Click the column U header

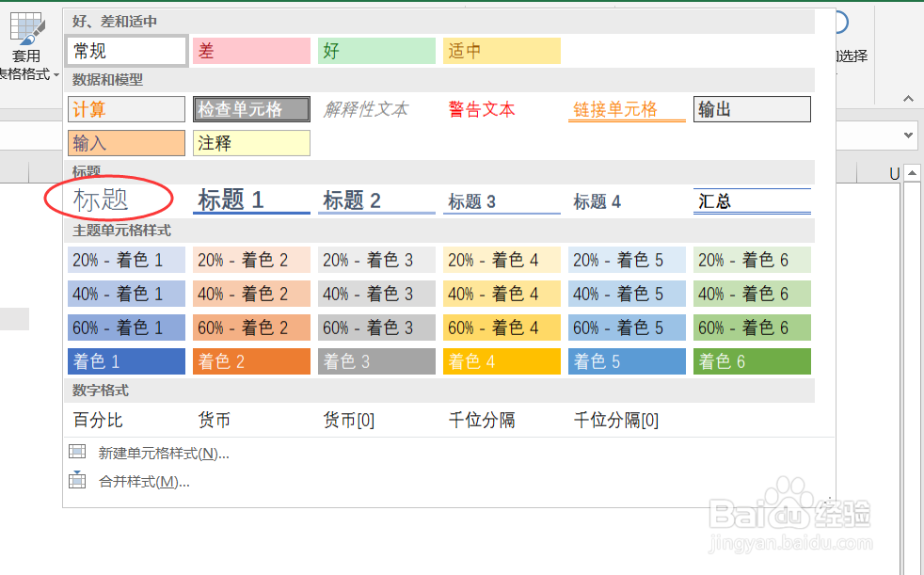(894, 171)
